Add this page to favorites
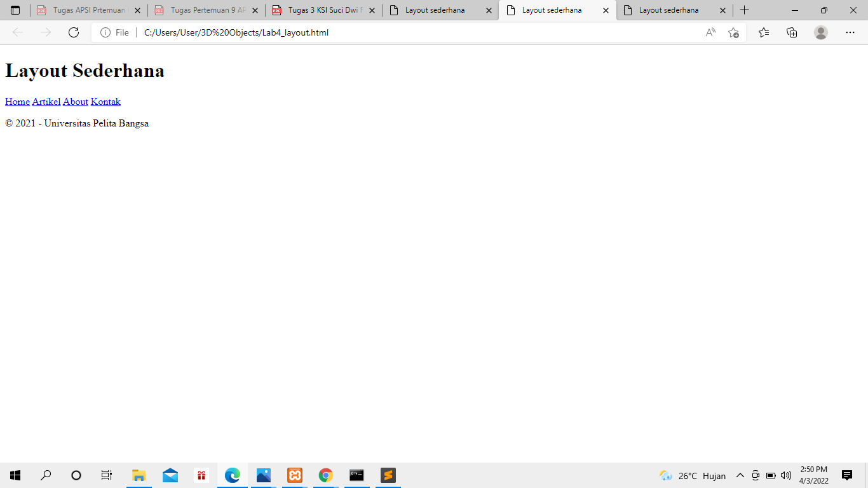Screen dimensions: 868x488 734,32
